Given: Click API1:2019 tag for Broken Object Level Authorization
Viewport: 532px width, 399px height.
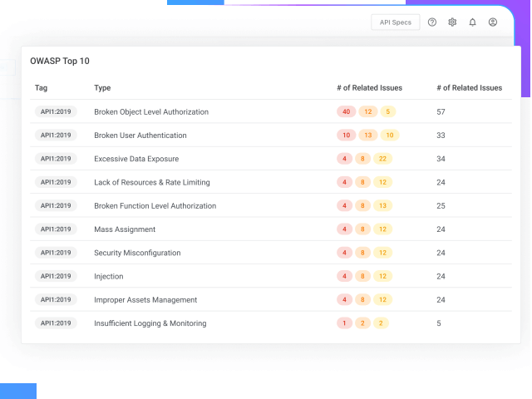Looking at the screenshot, I should [x=56, y=111].
